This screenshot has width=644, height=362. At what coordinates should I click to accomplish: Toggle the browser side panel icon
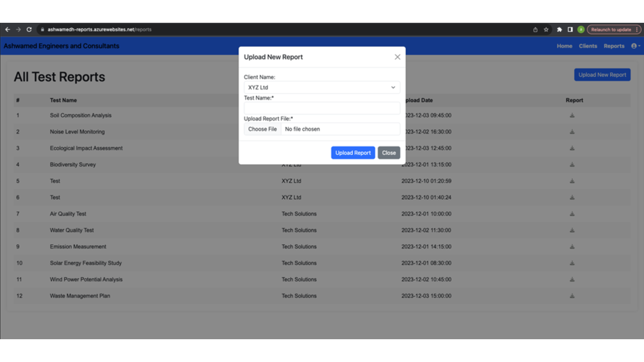pyautogui.click(x=570, y=29)
